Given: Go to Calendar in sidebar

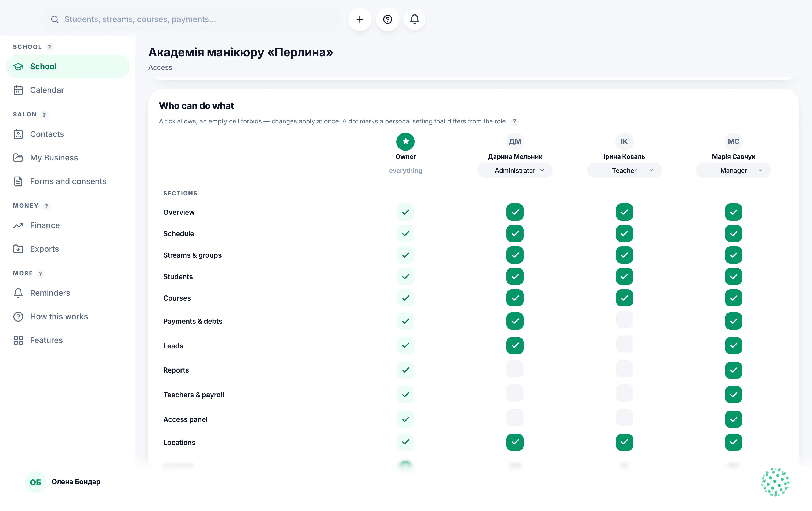Looking at the screenshot, I should pos(67,90).
